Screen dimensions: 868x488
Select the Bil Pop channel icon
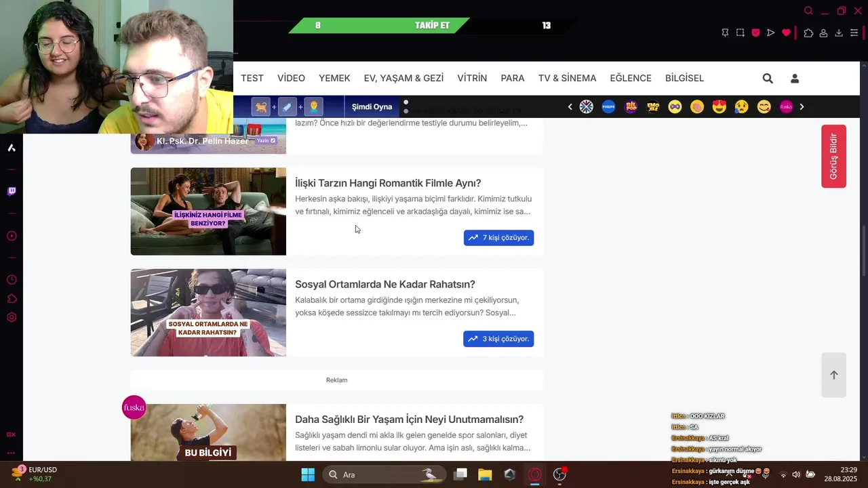coord(631,106)
